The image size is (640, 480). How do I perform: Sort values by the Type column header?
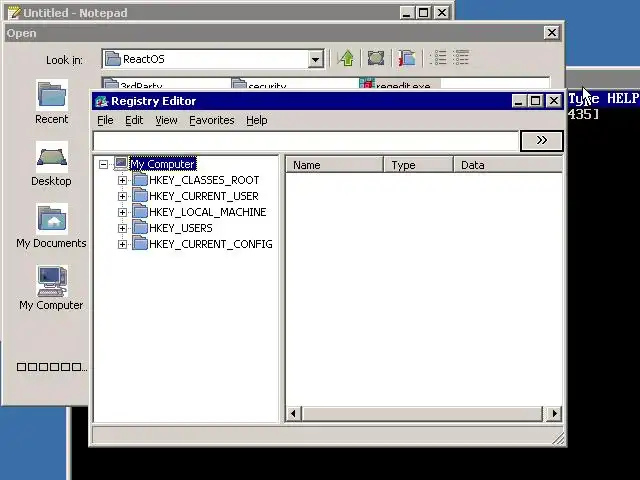[x=418, y=165]
